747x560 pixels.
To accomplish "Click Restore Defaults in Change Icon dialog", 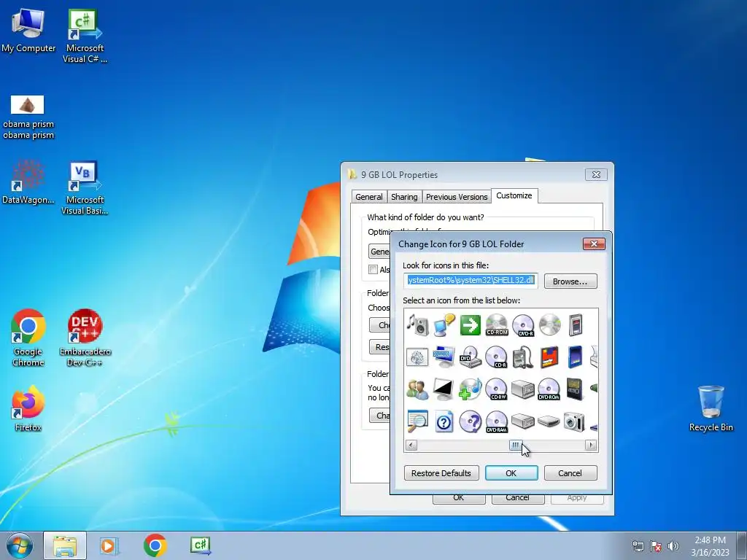I will pos(441,472).
